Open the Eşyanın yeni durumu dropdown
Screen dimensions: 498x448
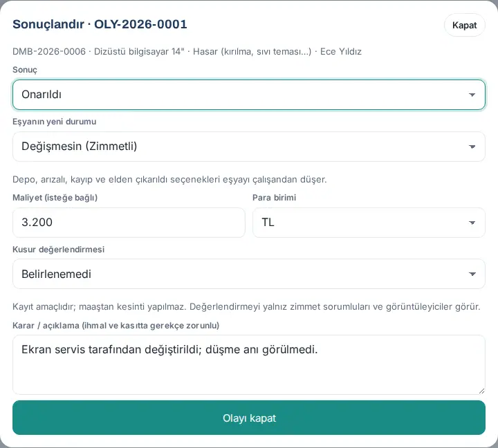[x=249, y=147]
